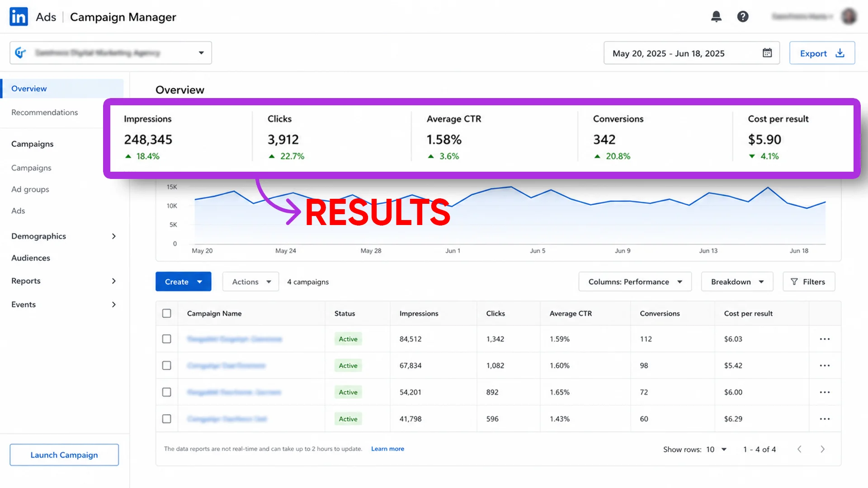Check the campaign row with 596 clicks
The image size is (868, 488).
167,419
